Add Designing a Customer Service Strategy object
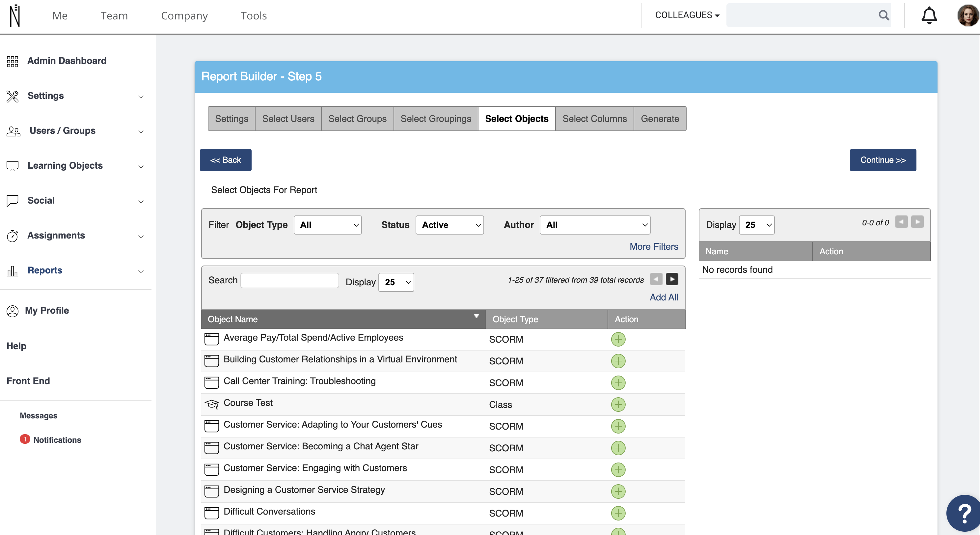Image resolution: width=980 pixels, height=535 pixels. click(618, 491)
